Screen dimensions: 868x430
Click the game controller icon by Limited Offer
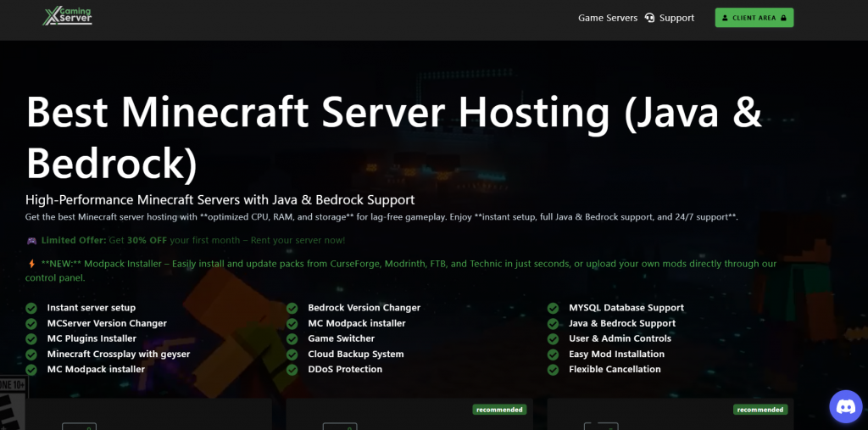point(31,241)
